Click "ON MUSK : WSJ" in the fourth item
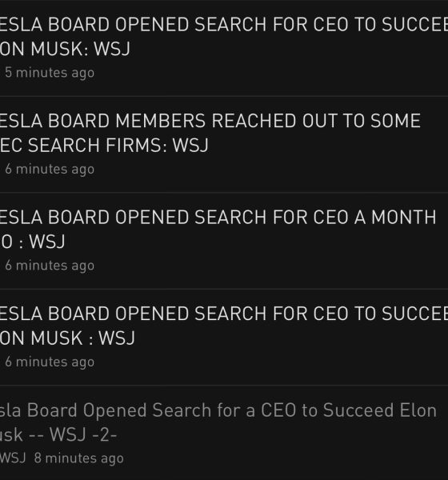The height and width of the screenshot is (480, 448). 67,338
